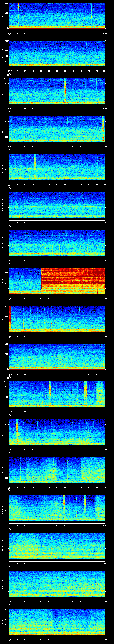The height and width of the screenshot is (644, 114).
Task: Click the '22:24:00' start time label
Action: click(9, 336)
